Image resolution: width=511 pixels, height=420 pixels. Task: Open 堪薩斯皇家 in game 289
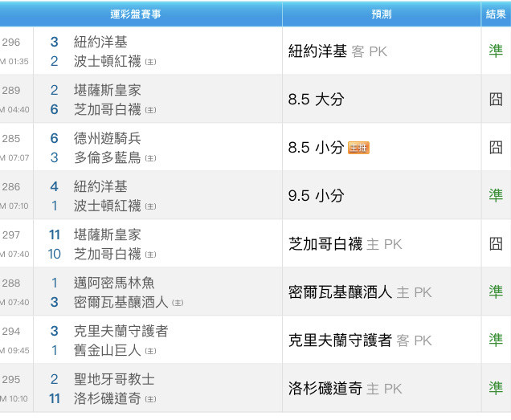107,90
